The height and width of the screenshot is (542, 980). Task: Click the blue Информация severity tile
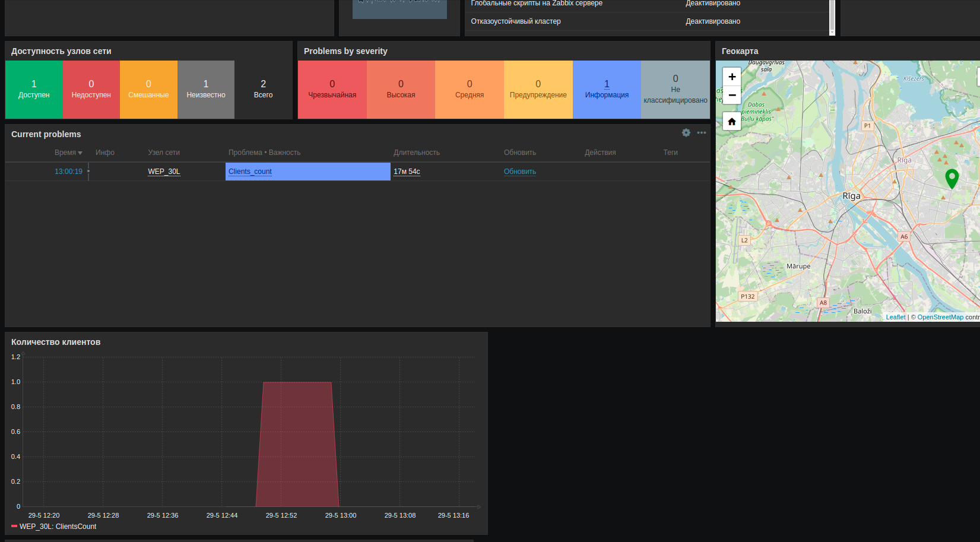[x=607, y=90]
